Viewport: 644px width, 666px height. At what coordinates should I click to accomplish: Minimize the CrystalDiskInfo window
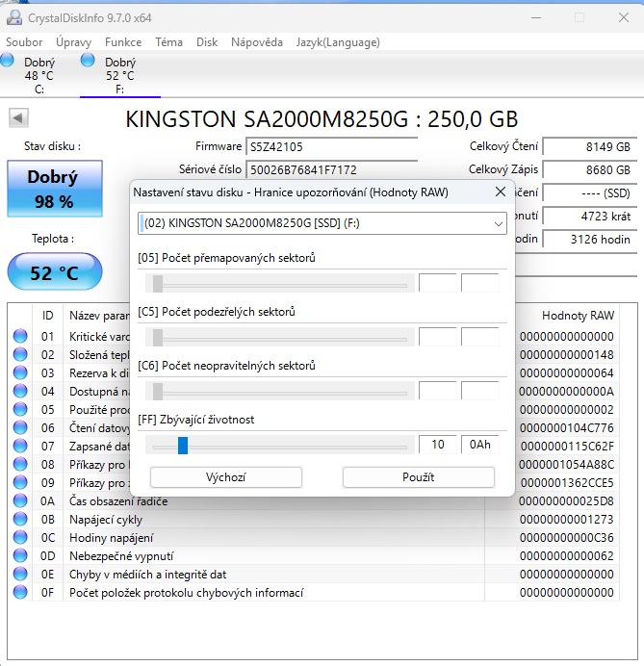click(x=536, y=17)
